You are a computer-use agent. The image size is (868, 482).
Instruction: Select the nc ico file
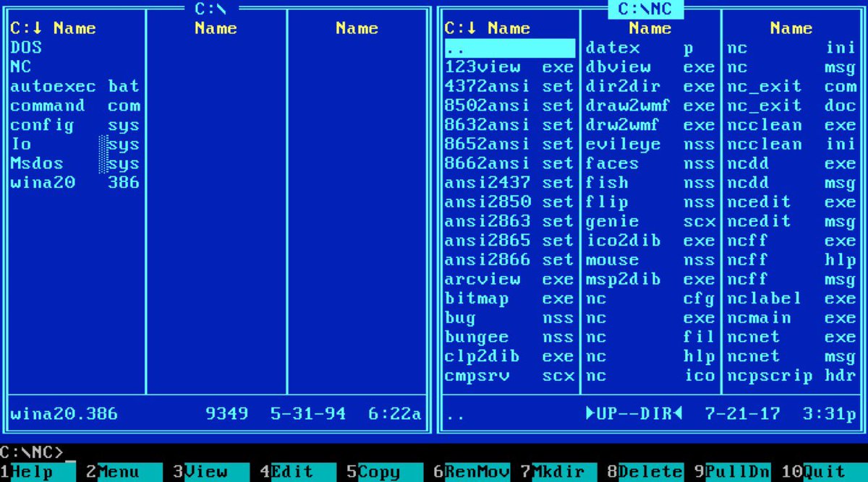[x=650, y=375]
